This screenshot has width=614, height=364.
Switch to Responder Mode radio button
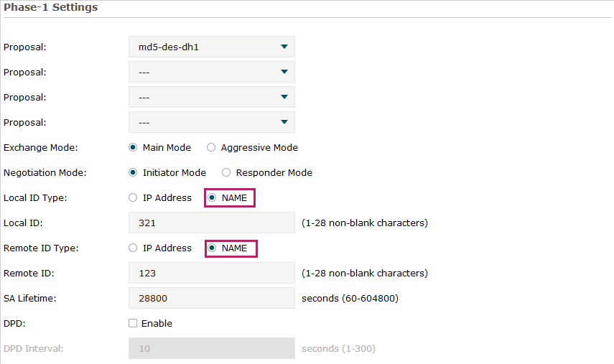click(226, 172)
